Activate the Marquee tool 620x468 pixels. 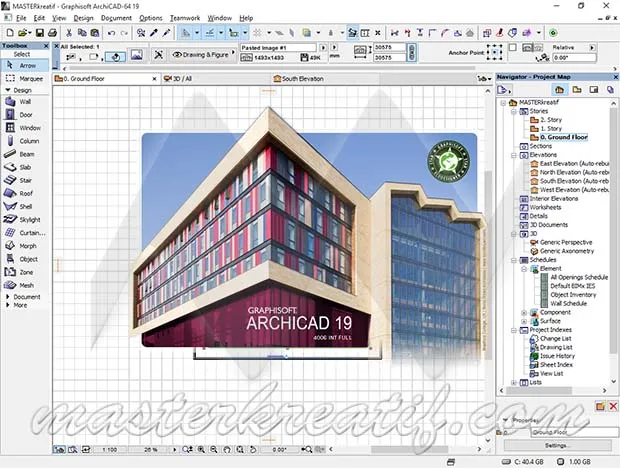point(25,79)
